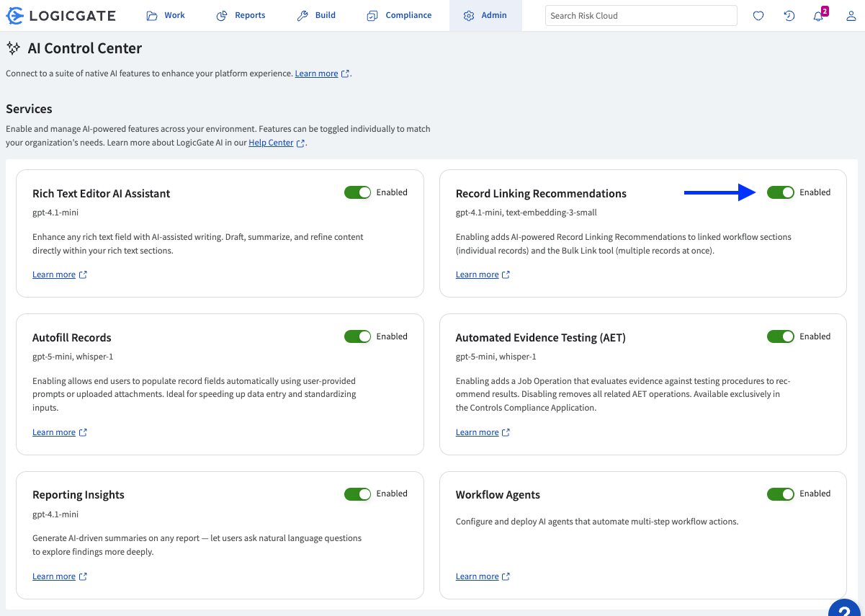Click external link icon in Rich Text Editor card
Screen dimensions: 865x616
(x=83, y=274)
